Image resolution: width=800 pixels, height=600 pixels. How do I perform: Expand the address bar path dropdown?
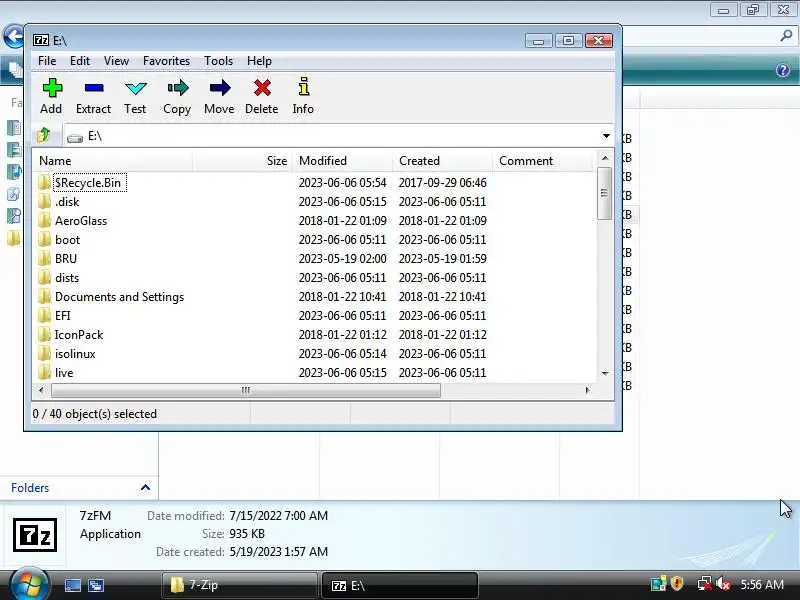tap(606, 136)
